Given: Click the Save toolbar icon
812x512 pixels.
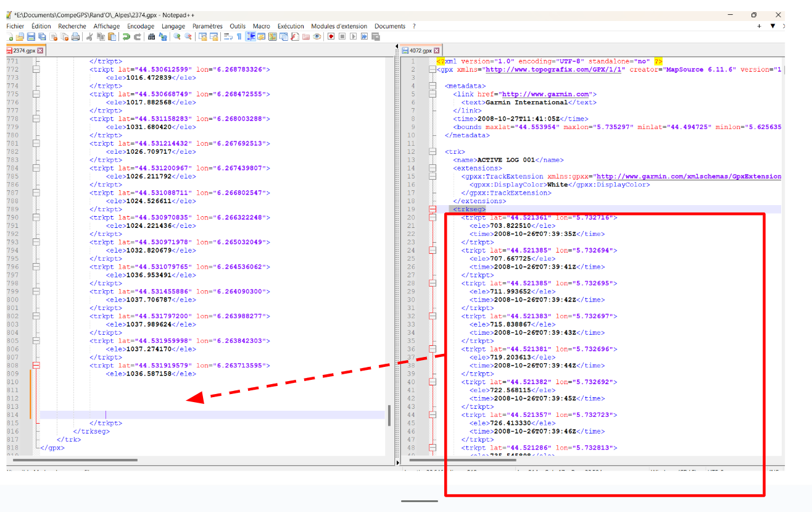Looking at the screenshot, I should 30,36.
